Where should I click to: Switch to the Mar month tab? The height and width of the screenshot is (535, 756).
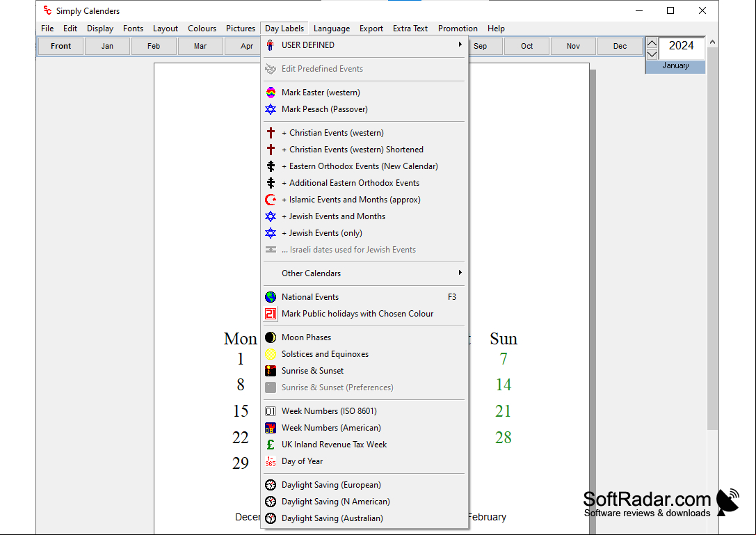pos(200,47)
